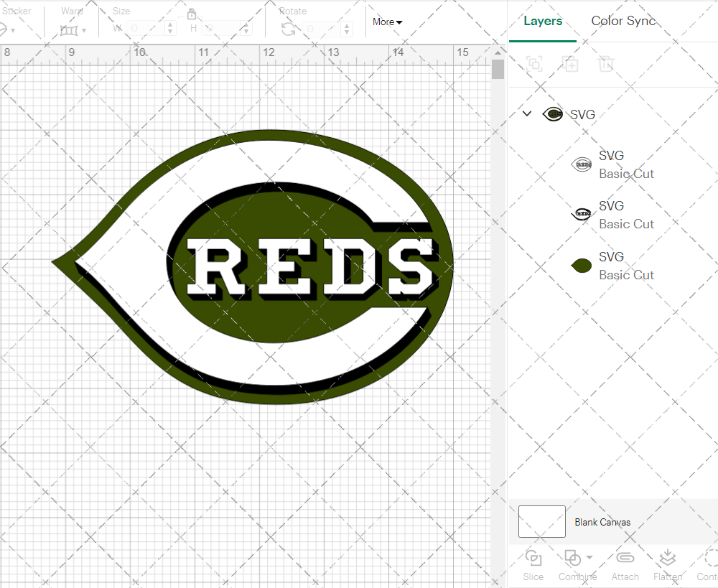This screenshot has height=588, width=718.
Task: Click the Flatten icon
Action: point(668,558)
